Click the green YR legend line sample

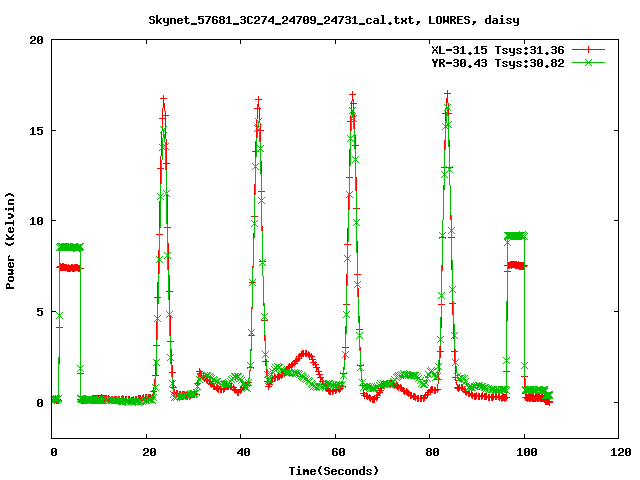pyautogui.click(x=588, y=62)
